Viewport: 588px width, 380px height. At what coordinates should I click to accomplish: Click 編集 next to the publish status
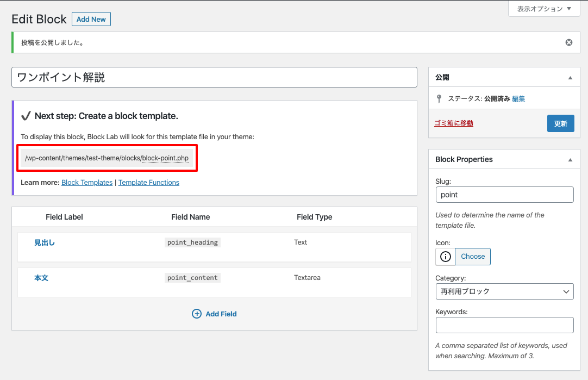(x=518, y=98)
